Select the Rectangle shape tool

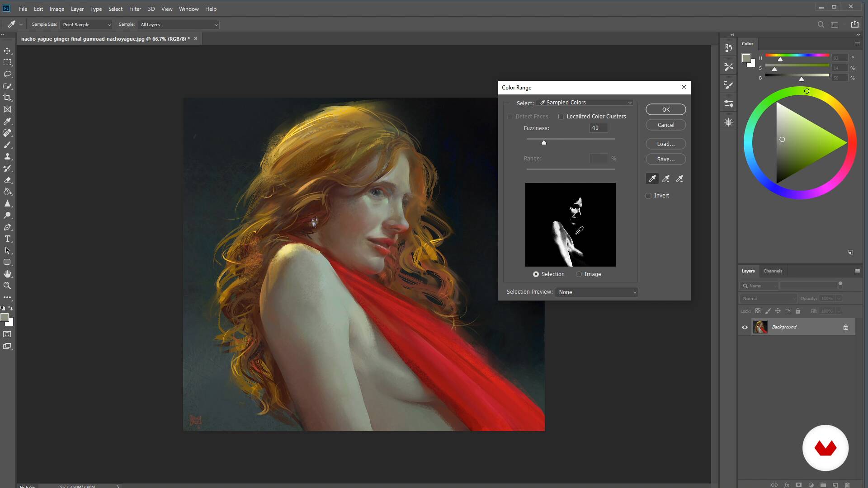(x=7, y=262)
